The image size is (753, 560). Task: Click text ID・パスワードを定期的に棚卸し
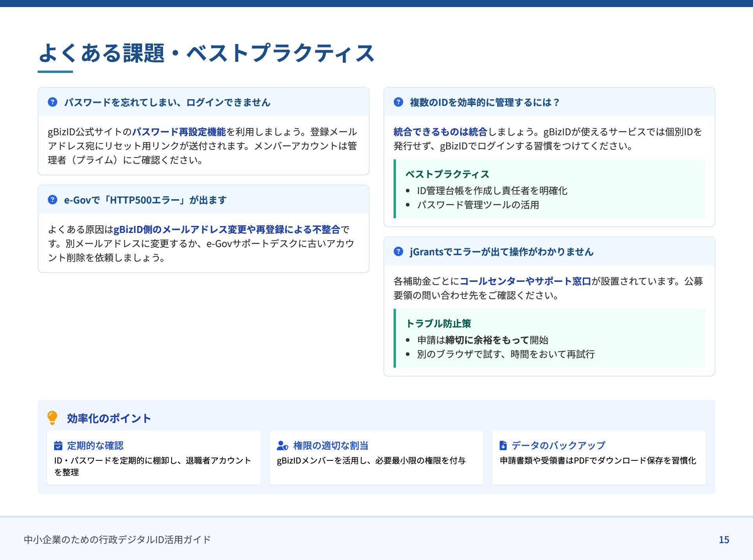(115, 460)
